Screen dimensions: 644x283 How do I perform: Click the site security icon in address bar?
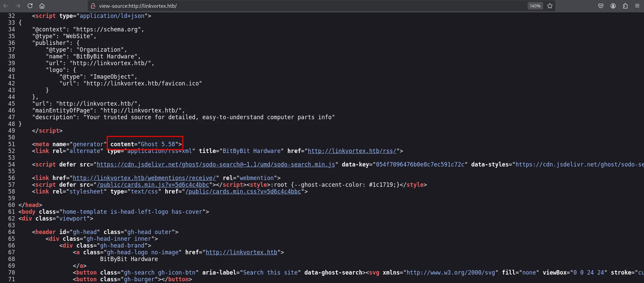tap(93, 6)
